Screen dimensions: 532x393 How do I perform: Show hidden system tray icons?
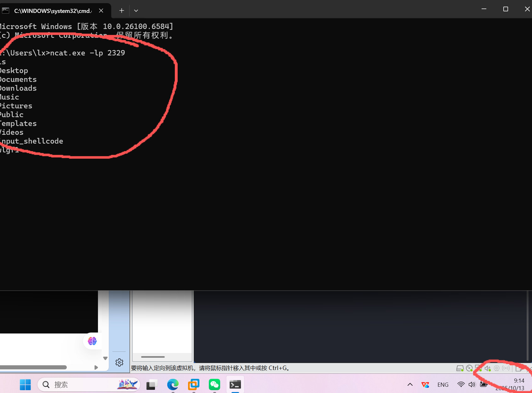point(410,384)
